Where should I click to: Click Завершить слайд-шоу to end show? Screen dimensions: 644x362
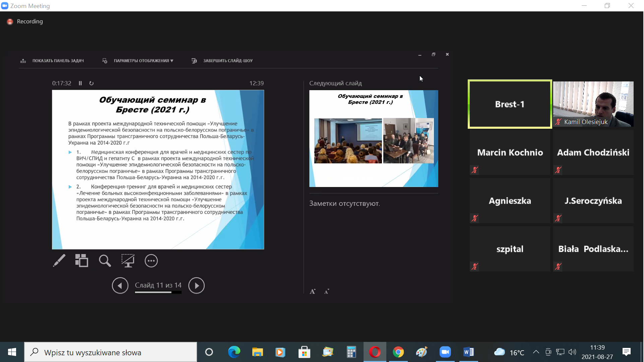tap(228, 61)
